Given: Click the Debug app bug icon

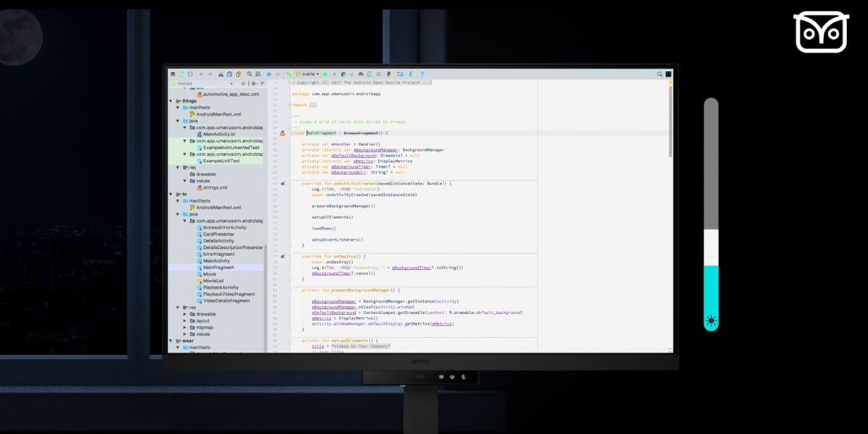Looking at the screenshot, I should click(343, 74).
